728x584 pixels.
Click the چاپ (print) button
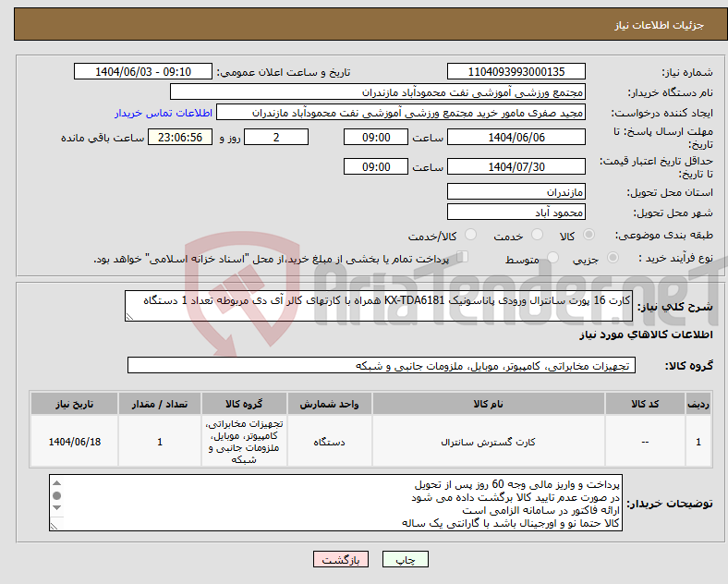click(x=405, y=559)
